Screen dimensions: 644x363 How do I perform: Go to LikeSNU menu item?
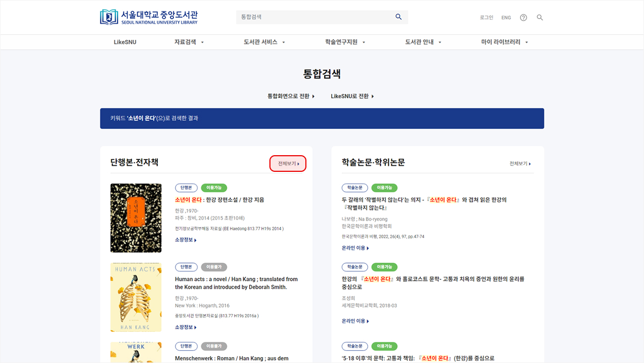[125, 42]
